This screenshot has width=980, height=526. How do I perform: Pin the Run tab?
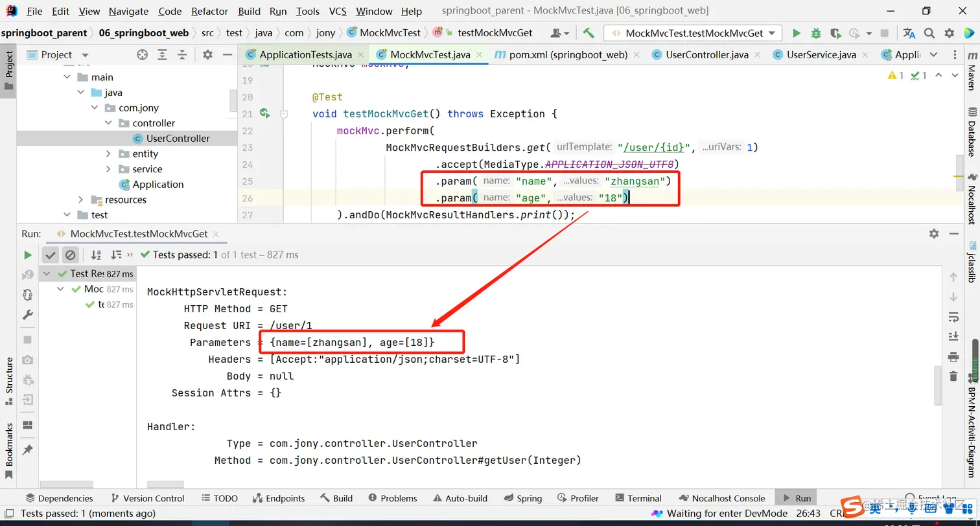[x=27, y=450]
